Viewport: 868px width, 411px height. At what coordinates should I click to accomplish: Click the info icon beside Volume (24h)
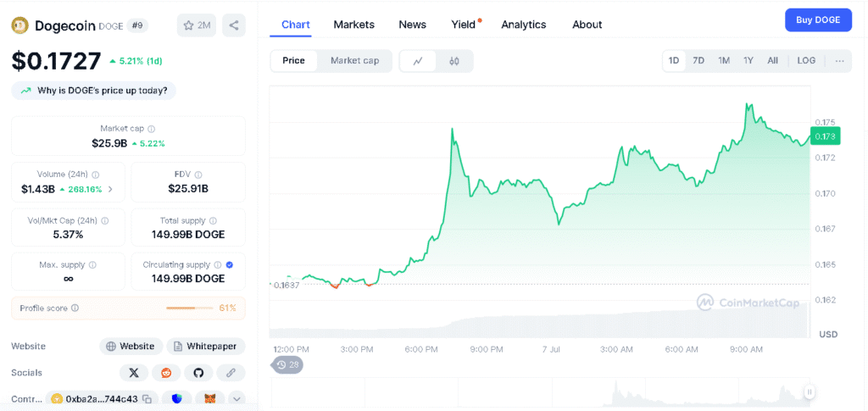96,175
